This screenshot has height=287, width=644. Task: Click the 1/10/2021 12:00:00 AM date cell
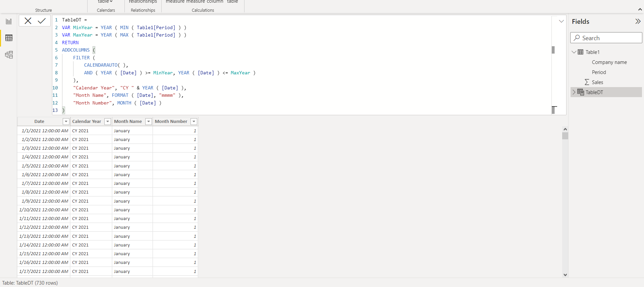(44, 210)
